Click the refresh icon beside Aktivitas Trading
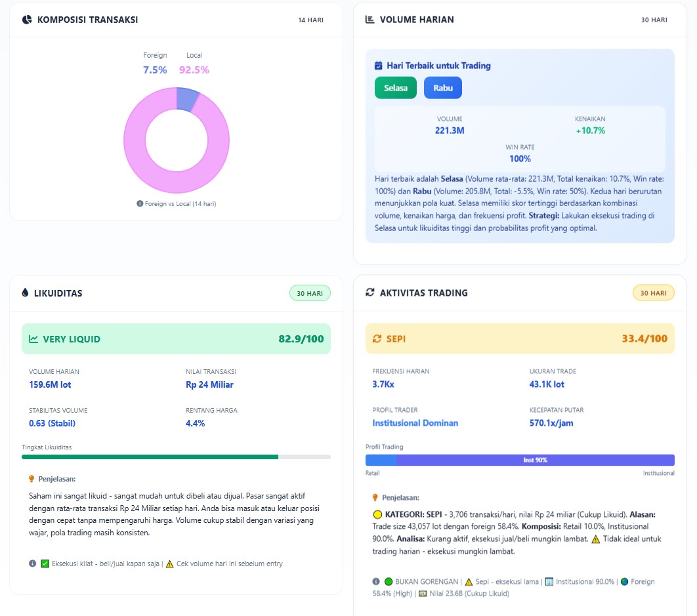697x616 pixels. (370, 293)
